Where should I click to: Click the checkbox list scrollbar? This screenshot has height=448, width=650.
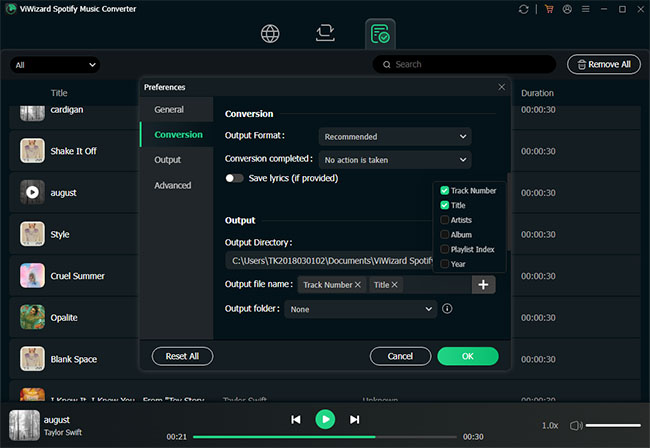[509, 211]
